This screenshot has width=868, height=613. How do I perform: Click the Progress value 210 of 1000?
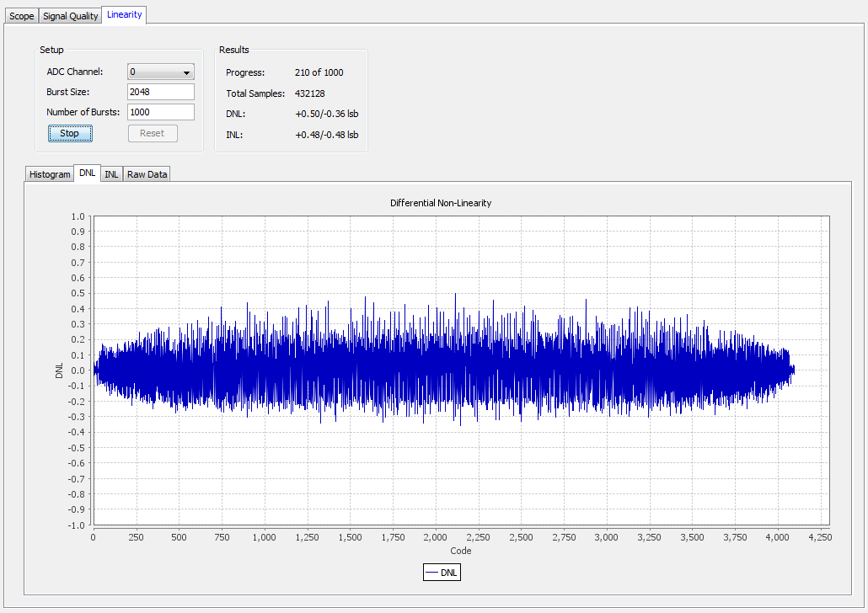click(319, 72)
